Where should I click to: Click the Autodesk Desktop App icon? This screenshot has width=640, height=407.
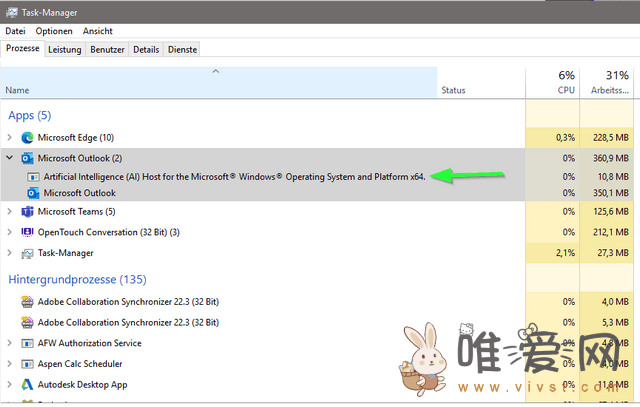27,385
